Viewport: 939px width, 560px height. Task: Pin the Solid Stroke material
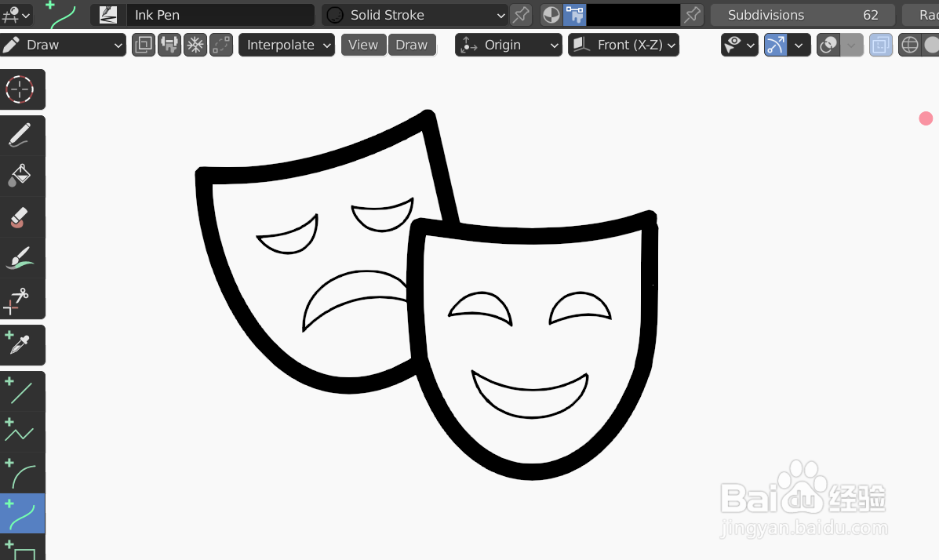pos(521,15)
